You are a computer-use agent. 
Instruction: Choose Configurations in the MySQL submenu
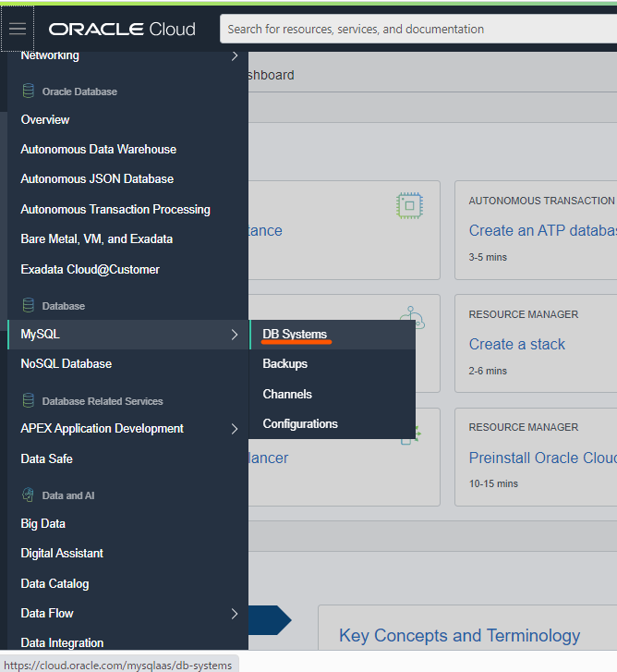point(300,424)
